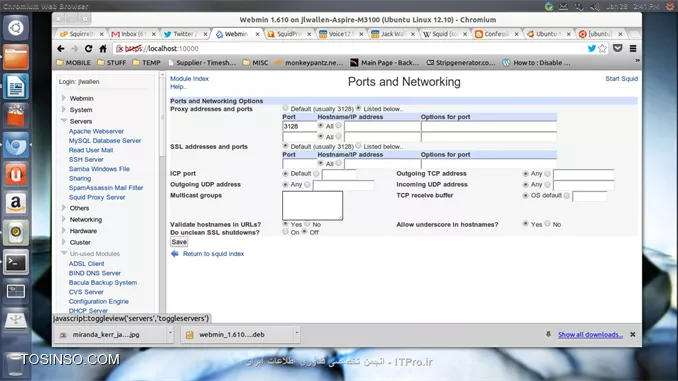The image size is (678, 381).
Task: Choose No for Validate hostnames in URLs
Action: click(x=307, y=224)
